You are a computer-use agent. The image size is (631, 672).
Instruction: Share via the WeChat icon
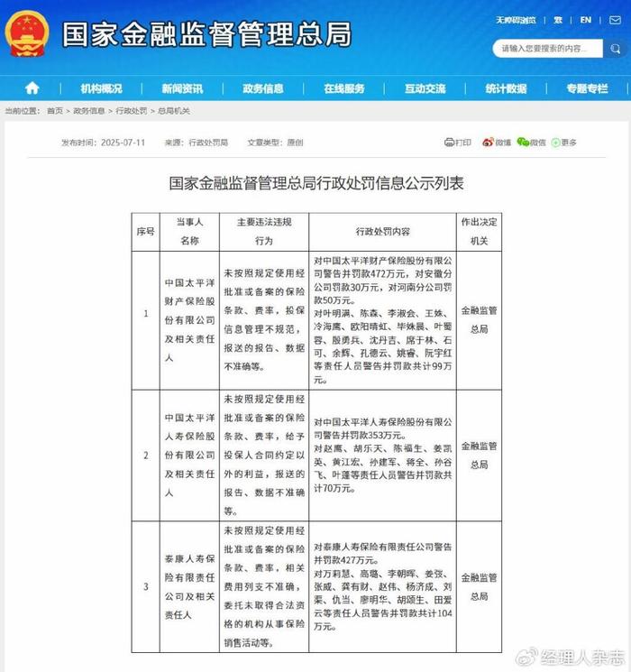click(523, 143)
